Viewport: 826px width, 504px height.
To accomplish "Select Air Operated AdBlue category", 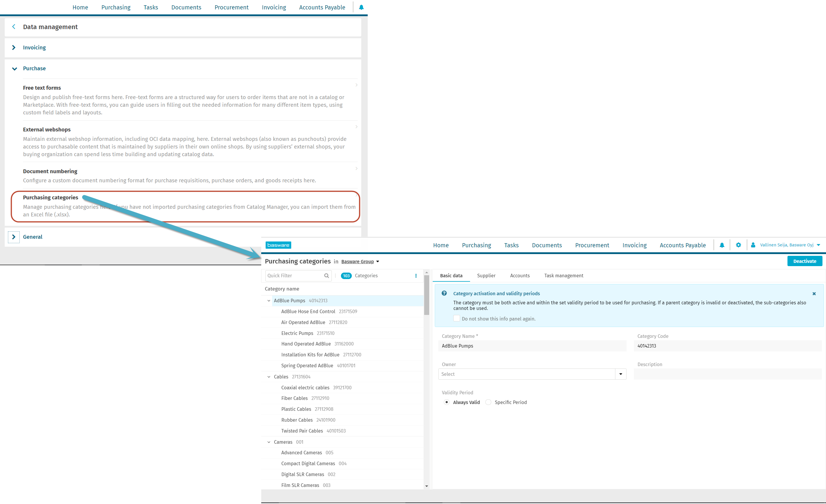I will click(303, 322).
